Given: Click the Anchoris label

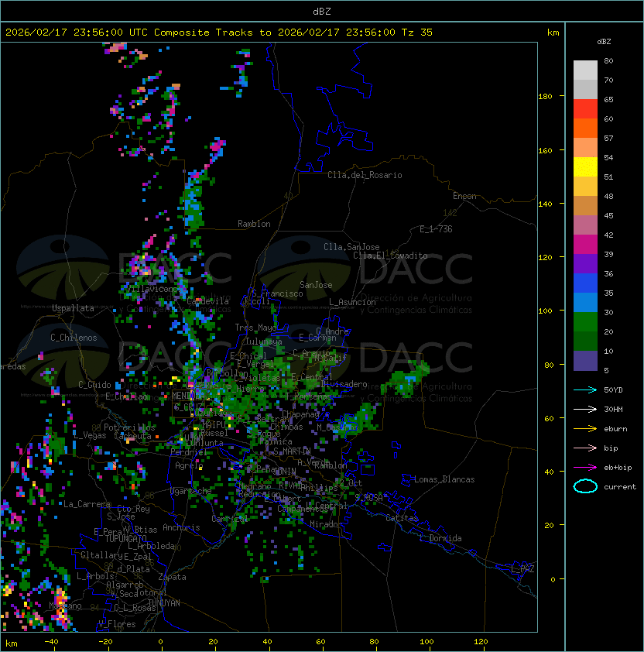Looking at the screenshot, I should [181, 527].
